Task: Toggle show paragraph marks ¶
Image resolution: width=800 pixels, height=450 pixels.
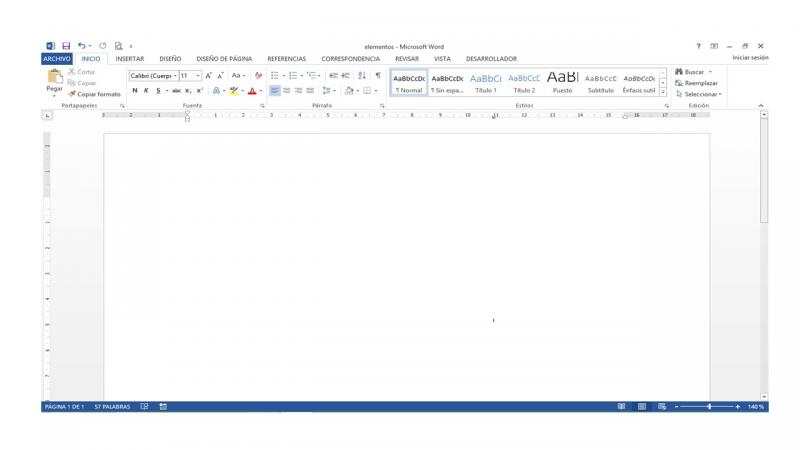Action: [x=377, y=76]
